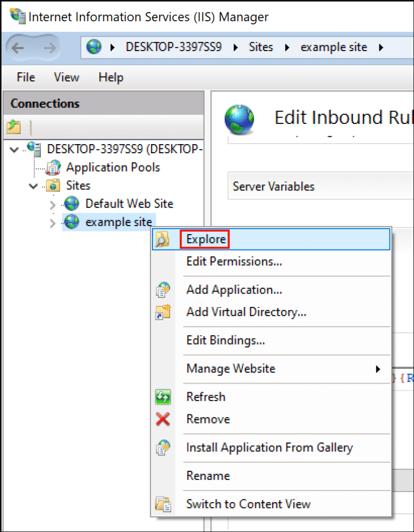This screenshot has height=532, width=414.
Task: Select Explore with the magnifier icon
Action: coord(205,239)
